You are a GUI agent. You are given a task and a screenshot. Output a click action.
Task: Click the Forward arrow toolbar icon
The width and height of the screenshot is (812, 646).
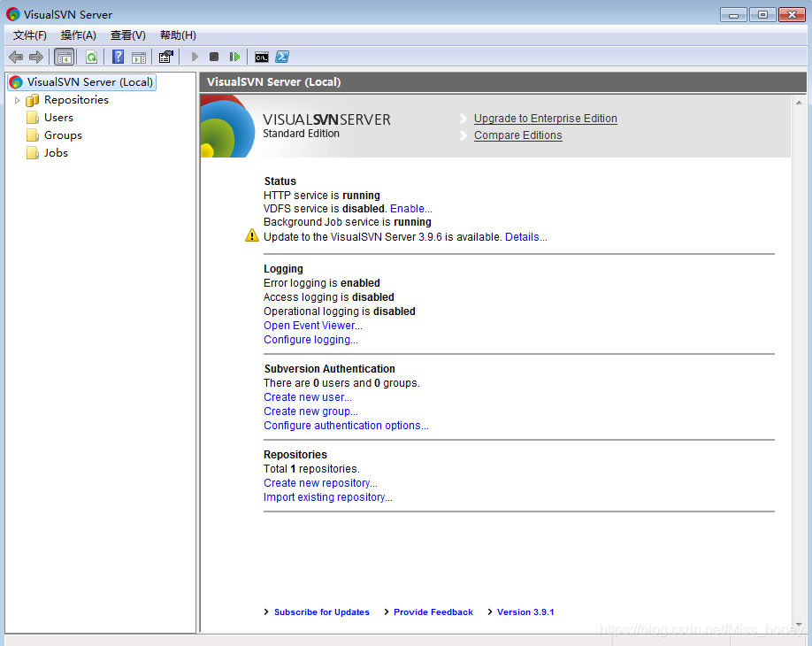point(36,57)
